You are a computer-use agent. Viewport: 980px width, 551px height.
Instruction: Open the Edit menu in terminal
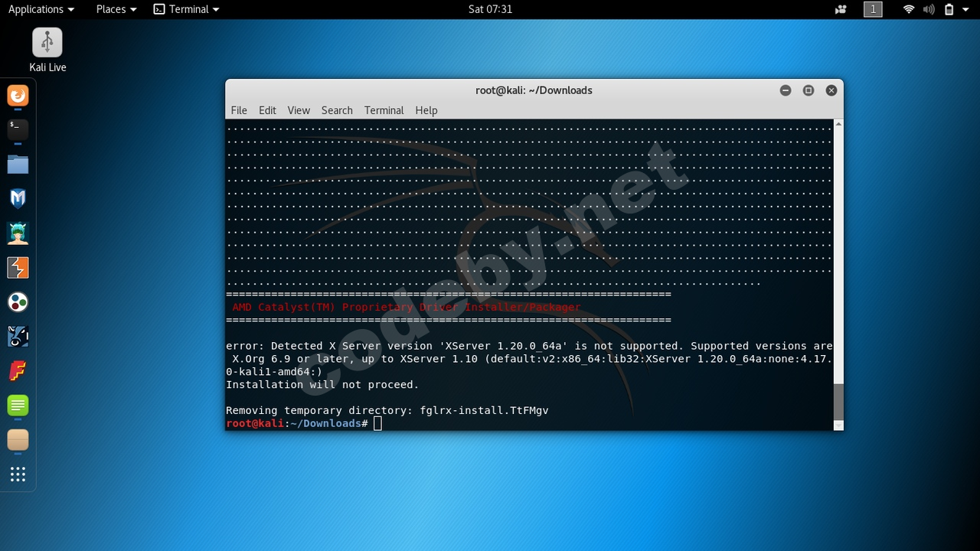267,110
